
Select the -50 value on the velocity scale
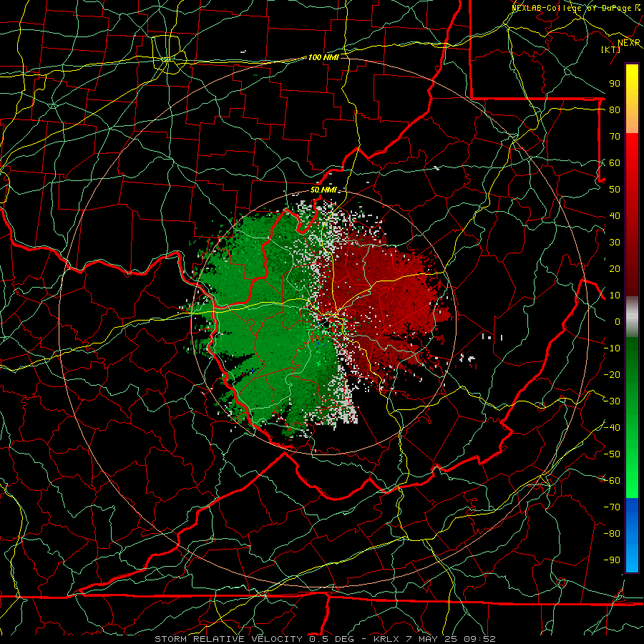[x=612, y=454]
